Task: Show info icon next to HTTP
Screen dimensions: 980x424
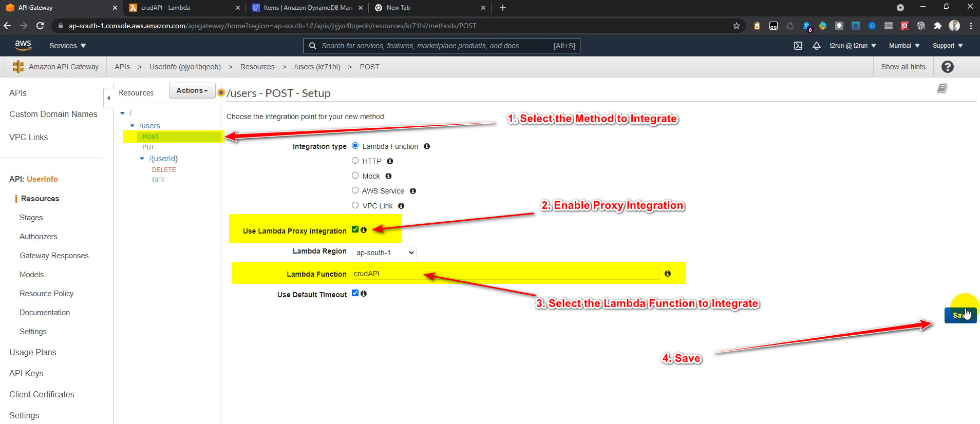Action: (390, 161)
